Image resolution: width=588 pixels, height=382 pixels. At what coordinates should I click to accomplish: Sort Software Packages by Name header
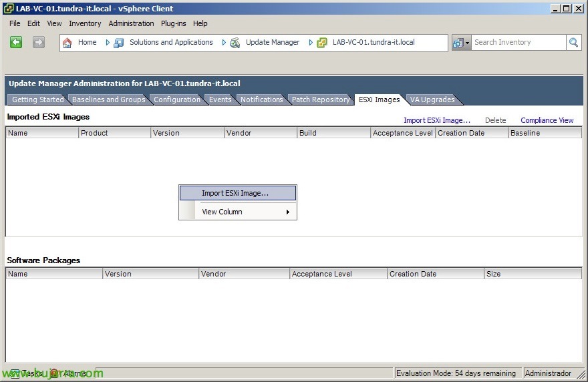click(x=54, y=274)
